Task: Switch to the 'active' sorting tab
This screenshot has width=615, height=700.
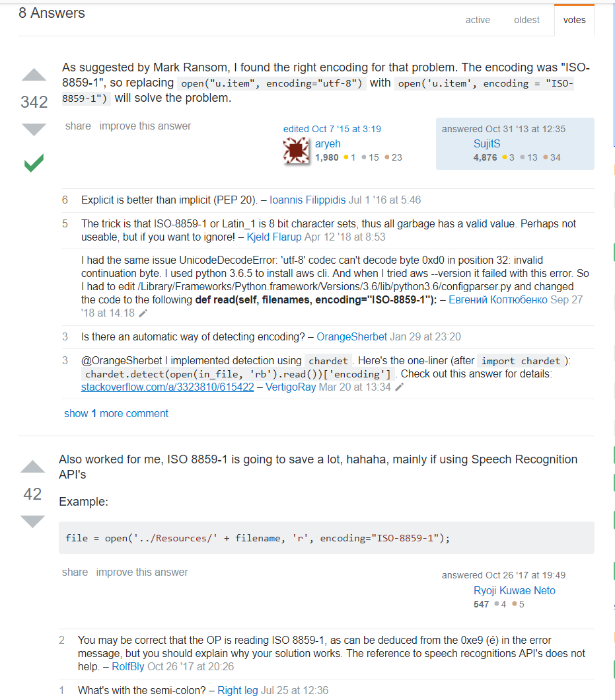Action: coord(478,20)
